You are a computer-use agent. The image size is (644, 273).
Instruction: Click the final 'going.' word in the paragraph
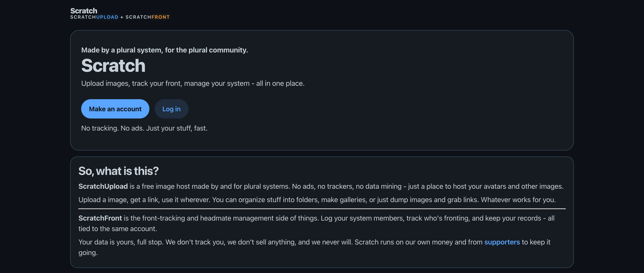88,253
